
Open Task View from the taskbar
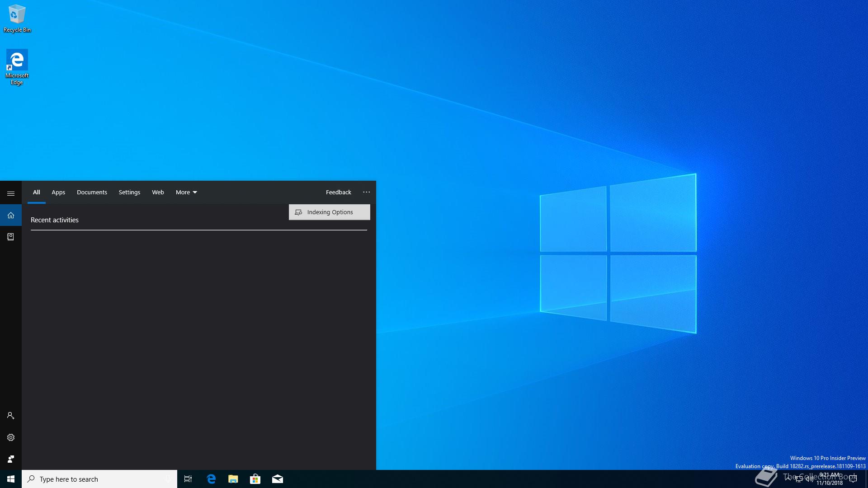click(x=188, y=479)
